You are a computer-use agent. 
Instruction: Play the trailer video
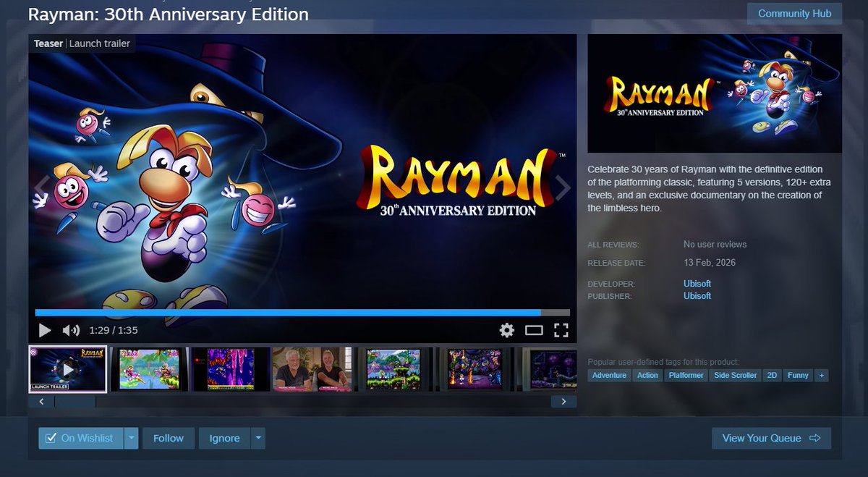[45, 331]
